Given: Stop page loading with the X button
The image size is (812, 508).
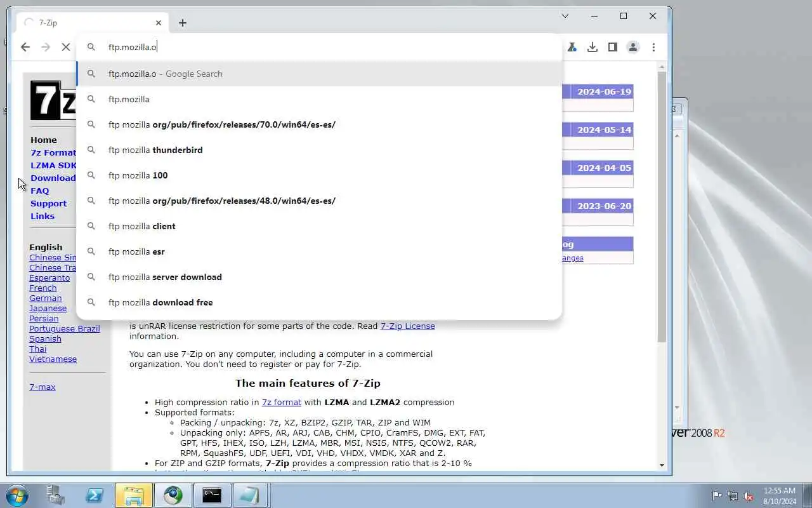Looking at the screenshot, I should pyautogui.click(x=65, y=47).
